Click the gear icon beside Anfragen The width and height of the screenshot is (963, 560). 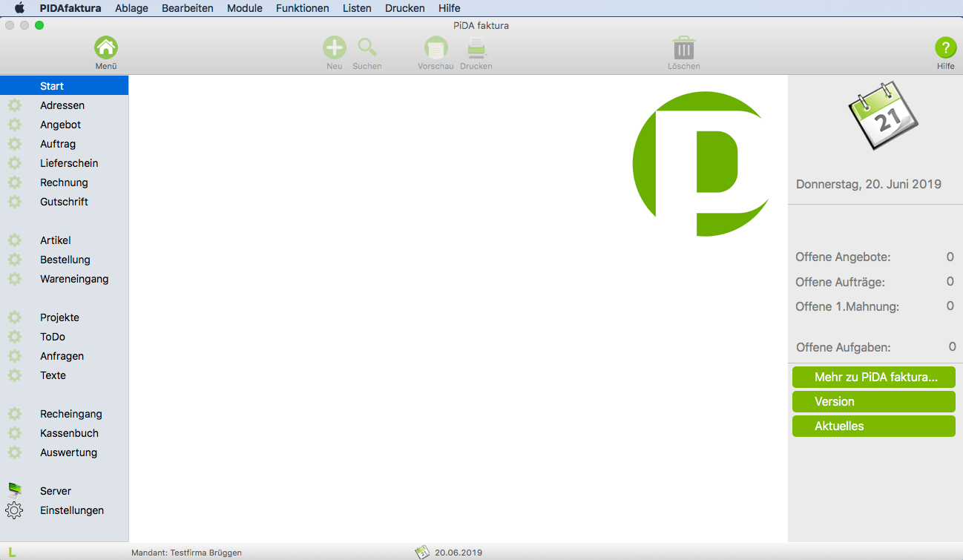pyautogui.click(x=14, y=356)
